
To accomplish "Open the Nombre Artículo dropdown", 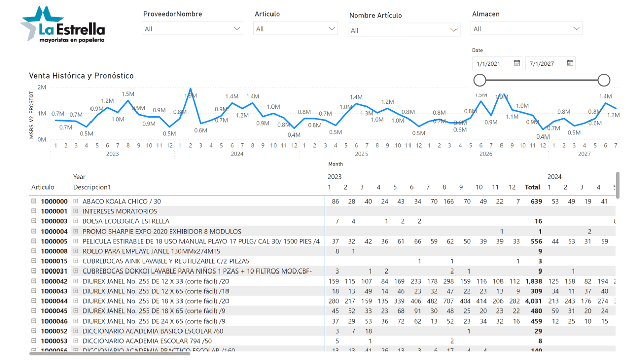I will click(404, 30).
